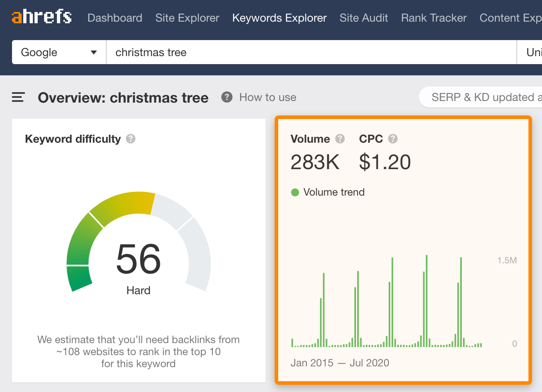Screen dimensions: 542x392
Task: Open the Google search engine dropdown
Action: (x=59, y=52)
